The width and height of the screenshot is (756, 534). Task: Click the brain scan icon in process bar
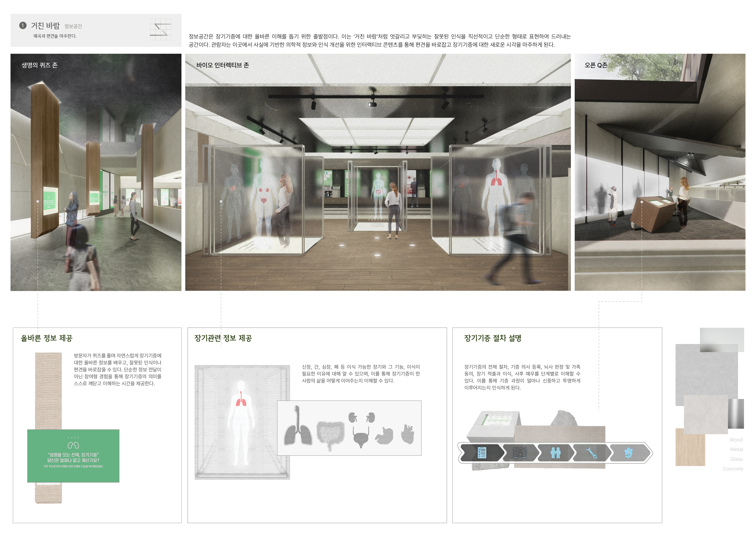coord(520,453)
